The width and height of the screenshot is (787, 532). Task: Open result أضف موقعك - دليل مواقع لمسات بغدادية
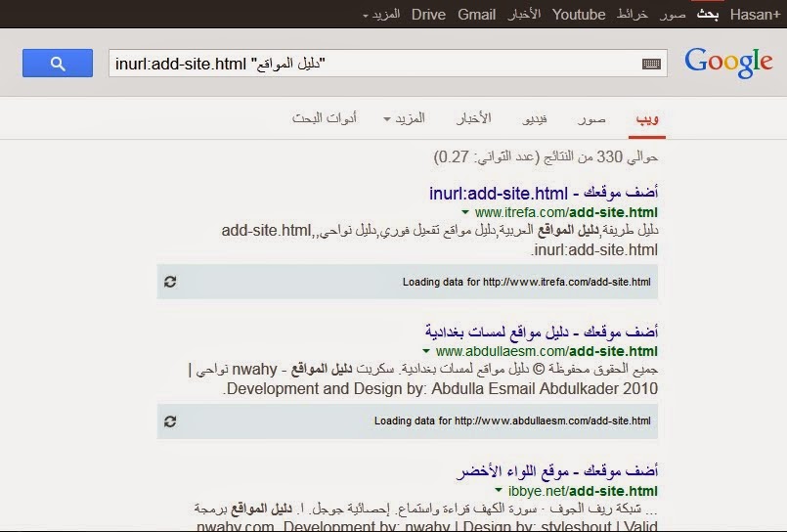(541, 332)
